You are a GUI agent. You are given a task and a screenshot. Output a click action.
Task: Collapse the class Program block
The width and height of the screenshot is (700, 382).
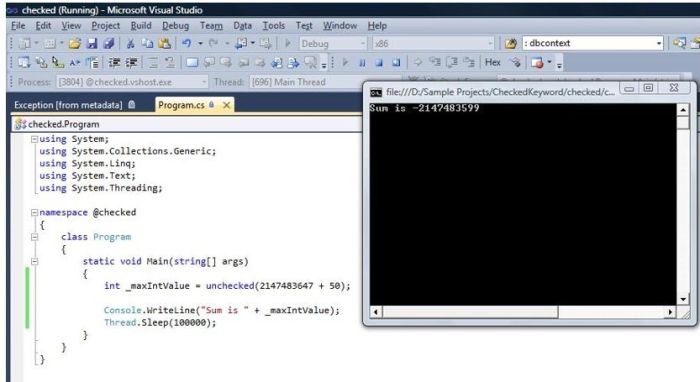tap(34, 237)
